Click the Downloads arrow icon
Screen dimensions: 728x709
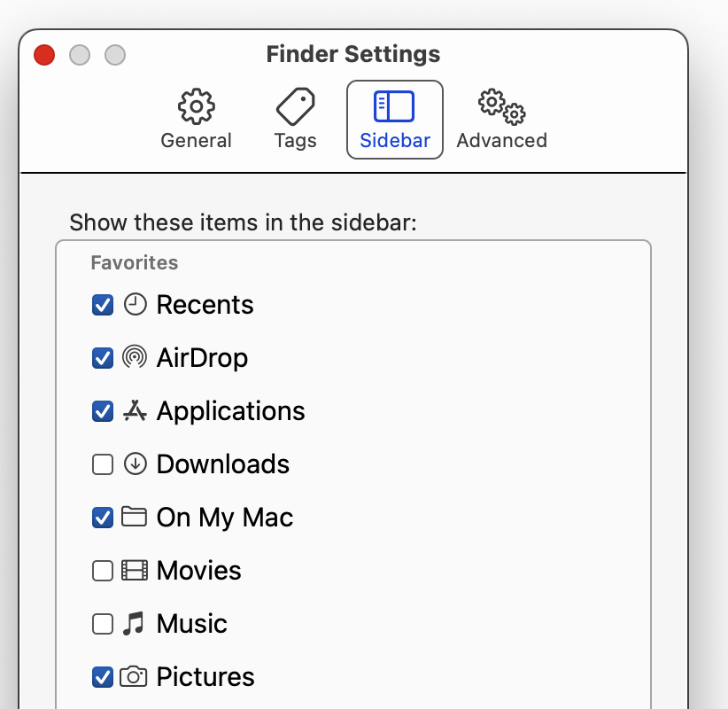pos(134,464)
